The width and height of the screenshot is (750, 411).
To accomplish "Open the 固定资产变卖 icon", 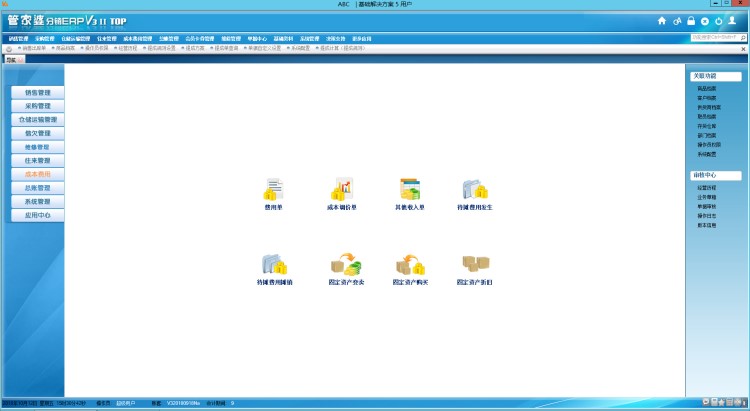I will [x=346, y=264].
